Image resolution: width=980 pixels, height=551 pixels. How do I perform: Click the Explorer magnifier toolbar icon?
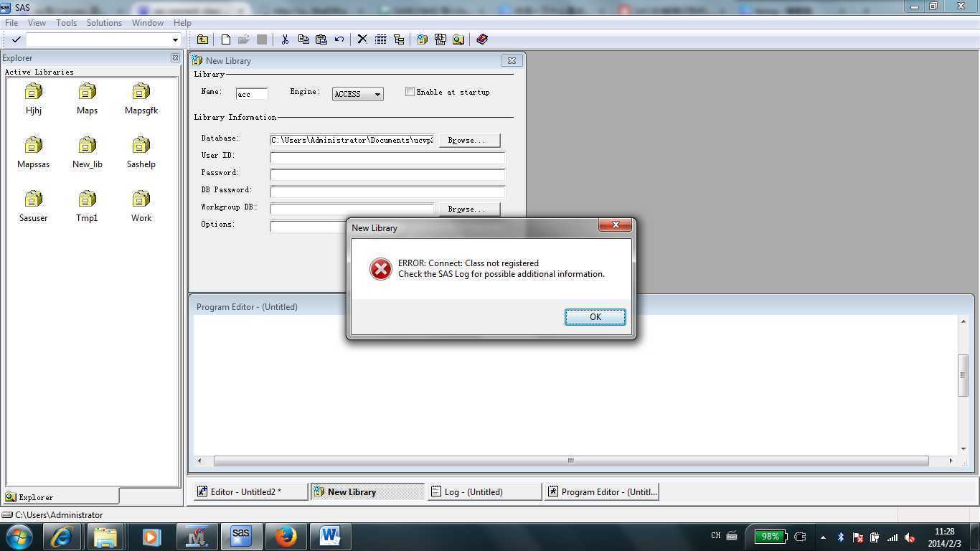click(458, 39)
